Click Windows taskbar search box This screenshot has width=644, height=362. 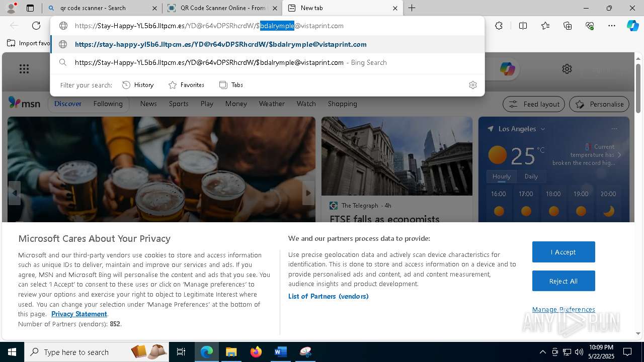click(97, 352)
